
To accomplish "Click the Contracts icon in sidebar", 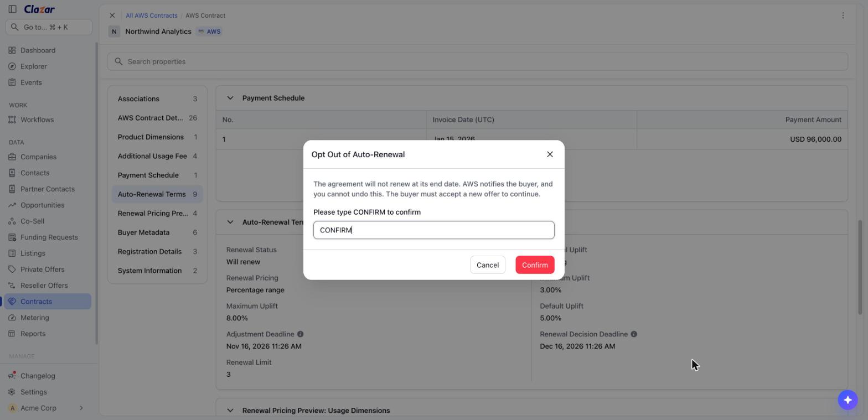I will pos(12,301).
